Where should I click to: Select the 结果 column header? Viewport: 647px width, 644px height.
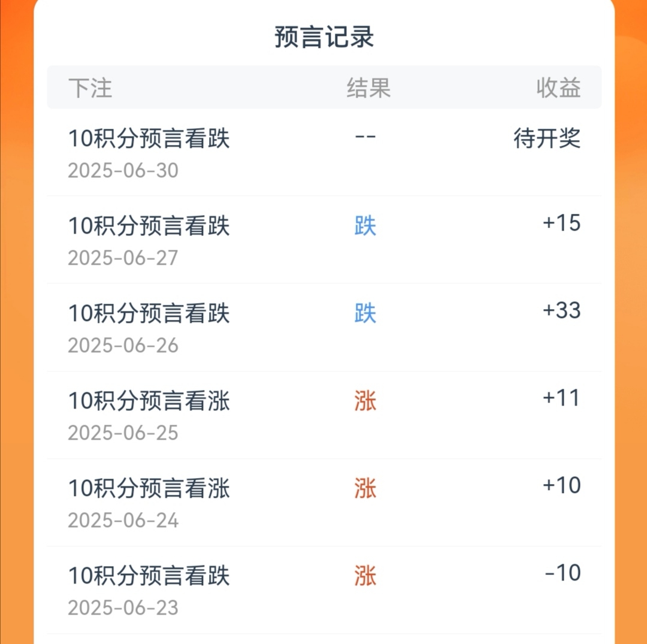368,88
